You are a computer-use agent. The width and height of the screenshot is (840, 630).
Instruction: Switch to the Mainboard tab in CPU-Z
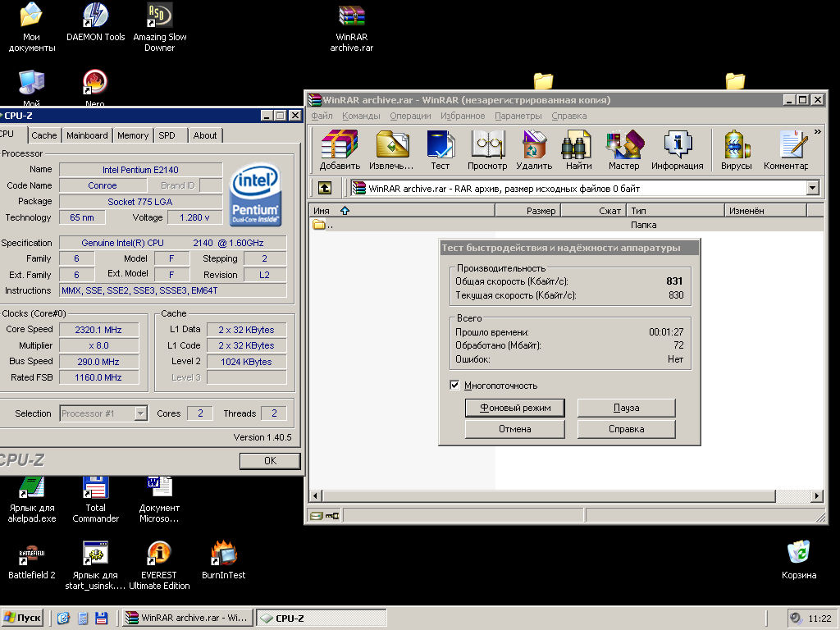pos(87,135)
